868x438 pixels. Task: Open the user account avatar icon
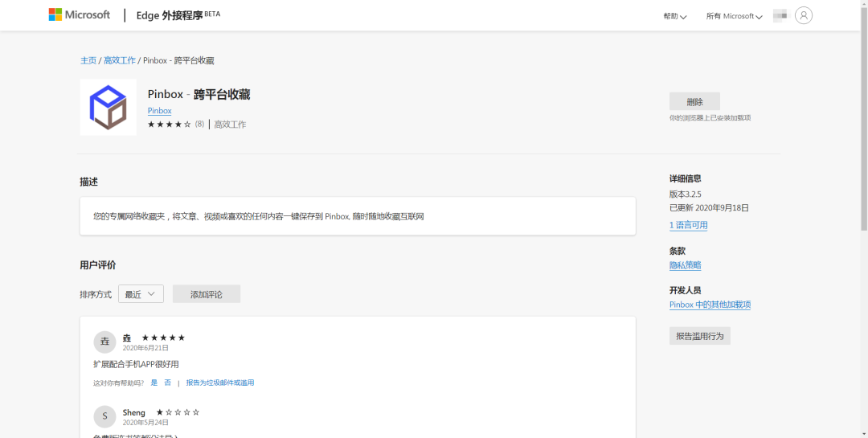(803, 15)
